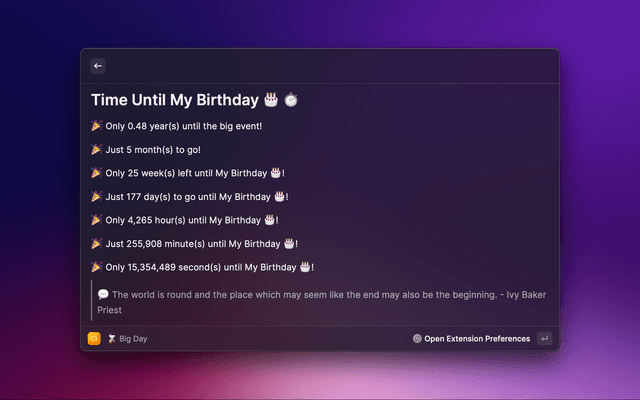Click the return key icon in footer
Image resolution: width=640 pixels, height=400 pixels.
[544, 338]
